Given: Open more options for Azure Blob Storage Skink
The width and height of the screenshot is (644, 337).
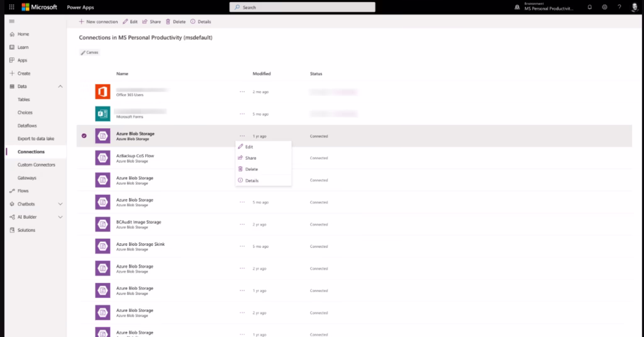Looking at the screenshot, I should tap(242, 246).
